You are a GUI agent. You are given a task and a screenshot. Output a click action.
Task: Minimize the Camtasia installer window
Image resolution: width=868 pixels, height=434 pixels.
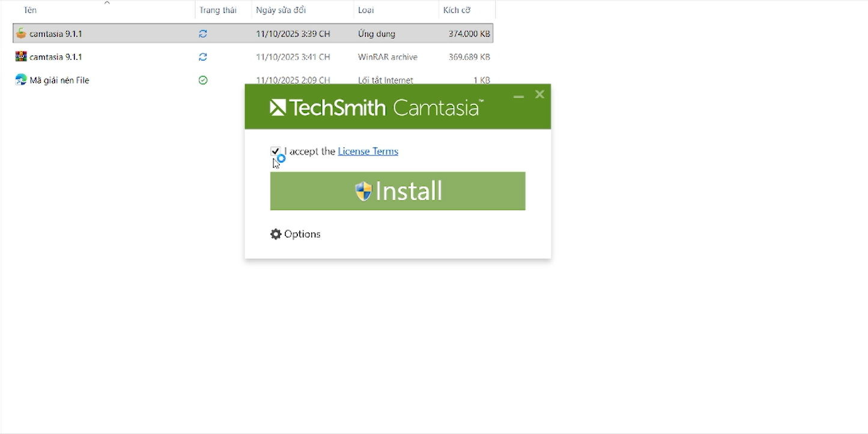518,95
